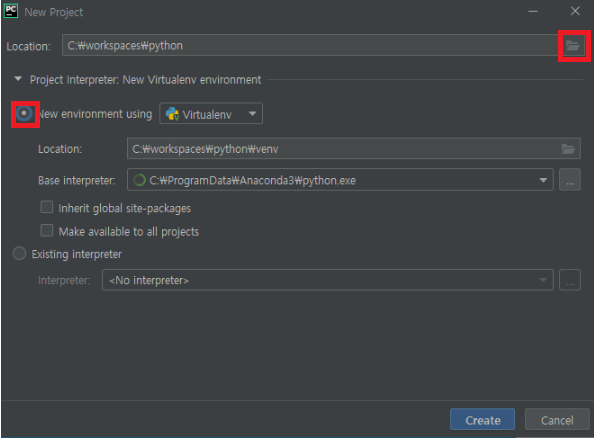Viewport: 594px width, 438px height.
Task: Click the Cancel button
Action: point(557,420)
